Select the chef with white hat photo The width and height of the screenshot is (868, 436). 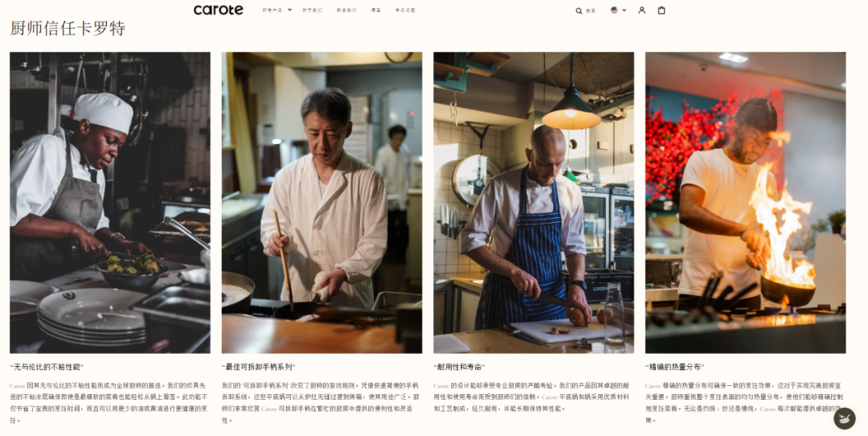pos(109,202)
